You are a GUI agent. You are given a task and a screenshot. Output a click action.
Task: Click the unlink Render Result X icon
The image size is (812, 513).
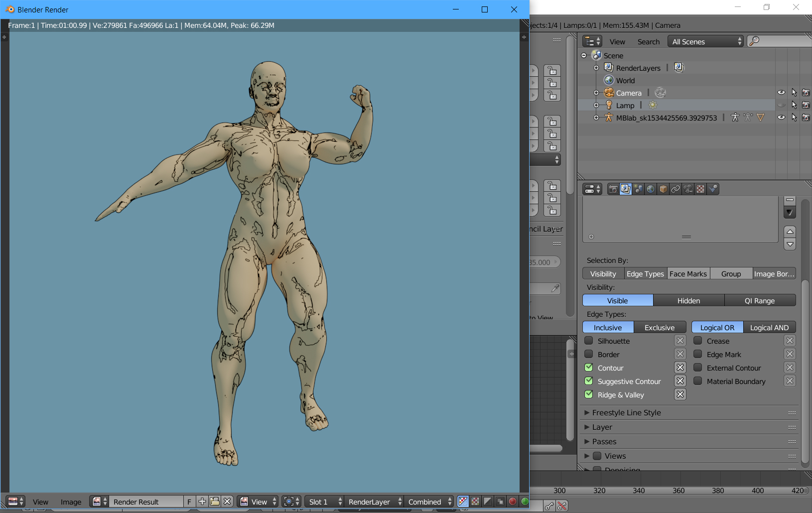[227, 502]
